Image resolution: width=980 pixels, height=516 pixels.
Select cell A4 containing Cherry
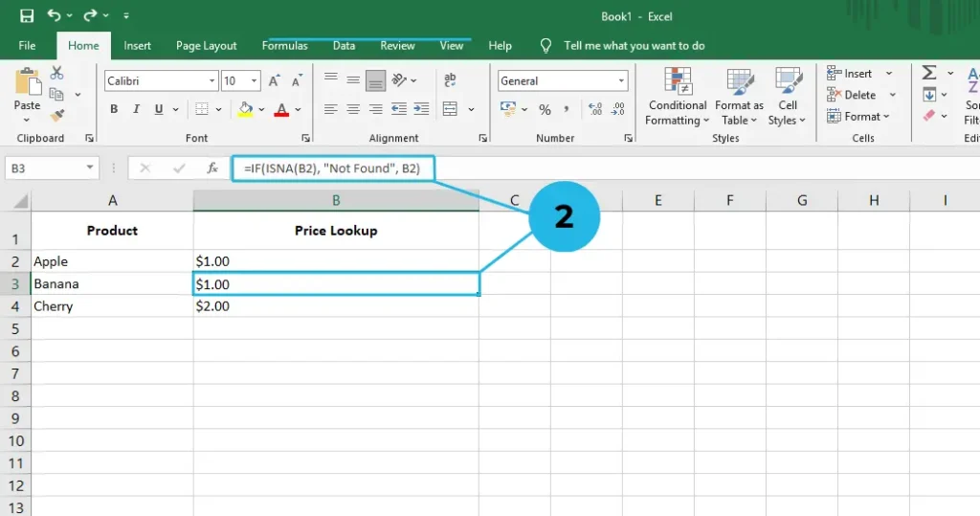pyautogui.click(x=113, y=306)
